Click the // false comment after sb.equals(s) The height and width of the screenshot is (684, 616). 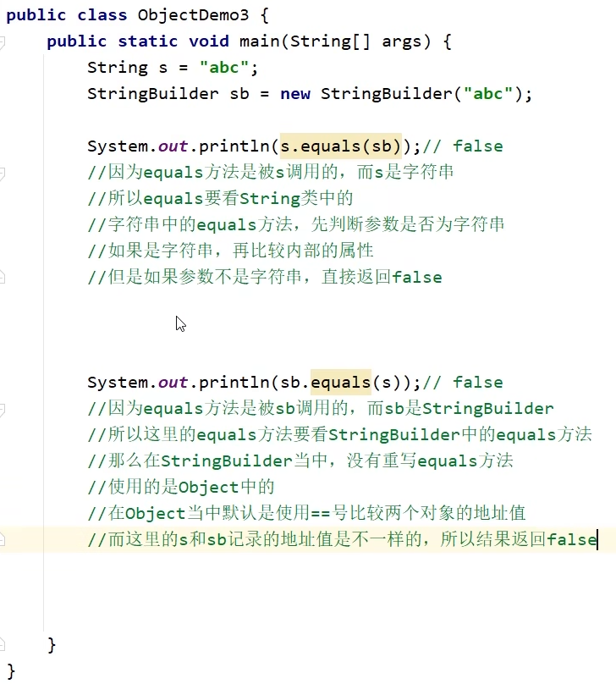(462, 382)
